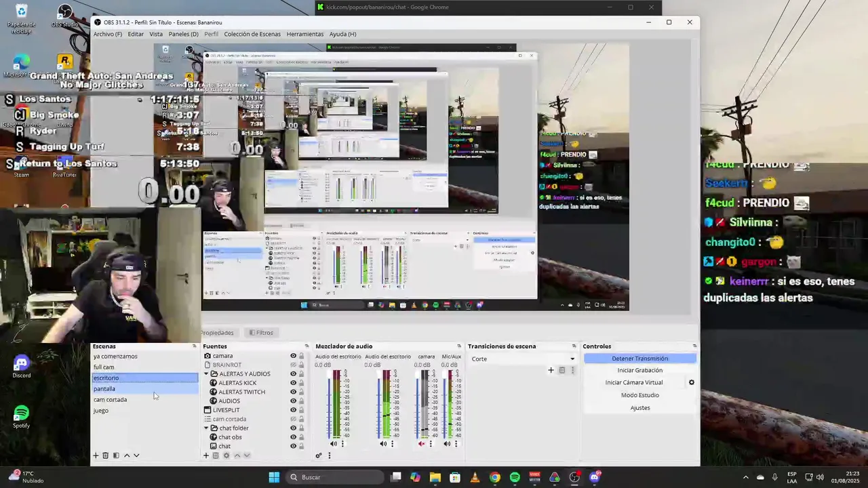Screen dimensions: 868x488
Task: Add a new scene with the plus icon
Action: pyautogui.click(x=96, y=455)
